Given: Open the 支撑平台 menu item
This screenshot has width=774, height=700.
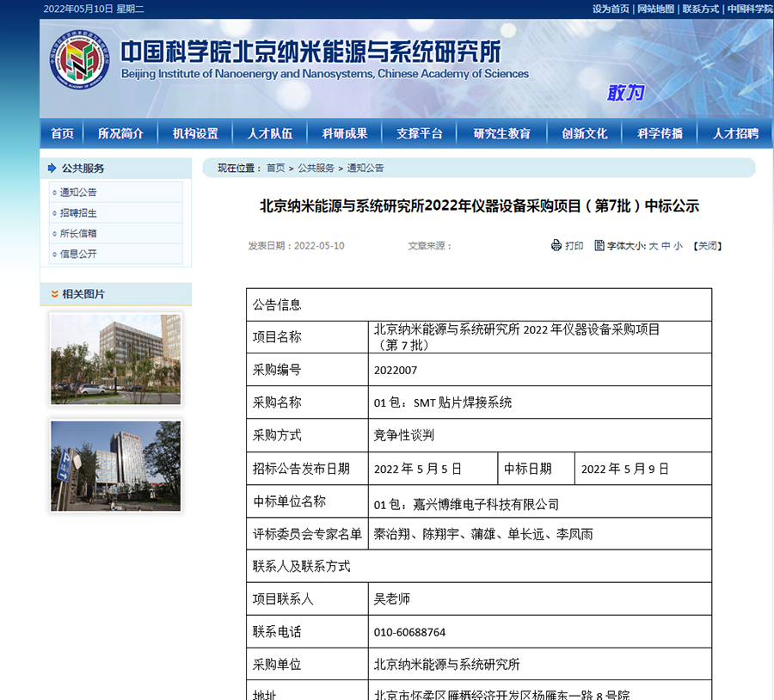Looking at the screenshot, I should tap(420, 133).
